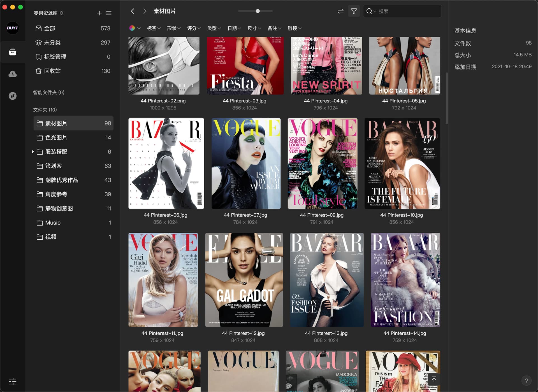
Task: Select 未分类 in the sidebar
Action: (52, 43)
